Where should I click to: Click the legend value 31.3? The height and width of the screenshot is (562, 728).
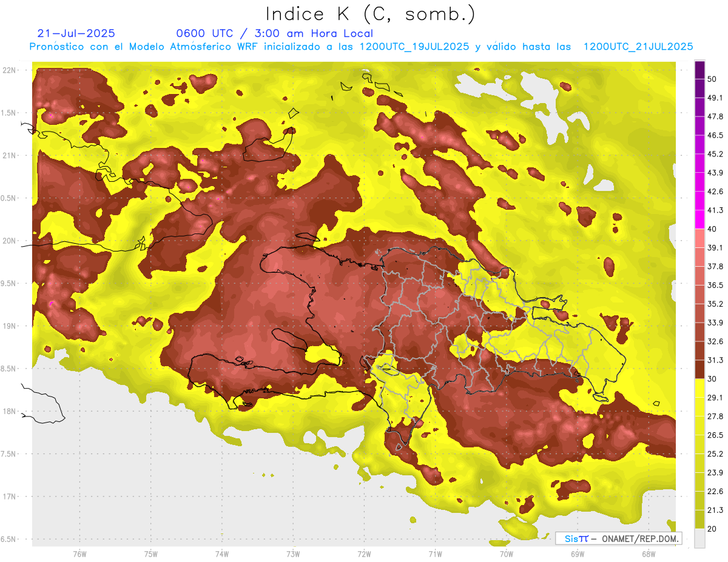tap(716, 360)
